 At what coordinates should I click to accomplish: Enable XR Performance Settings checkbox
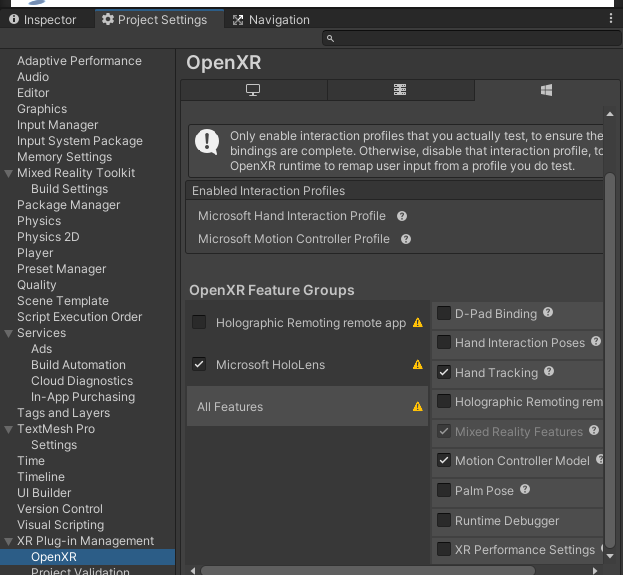coord(443,550)
